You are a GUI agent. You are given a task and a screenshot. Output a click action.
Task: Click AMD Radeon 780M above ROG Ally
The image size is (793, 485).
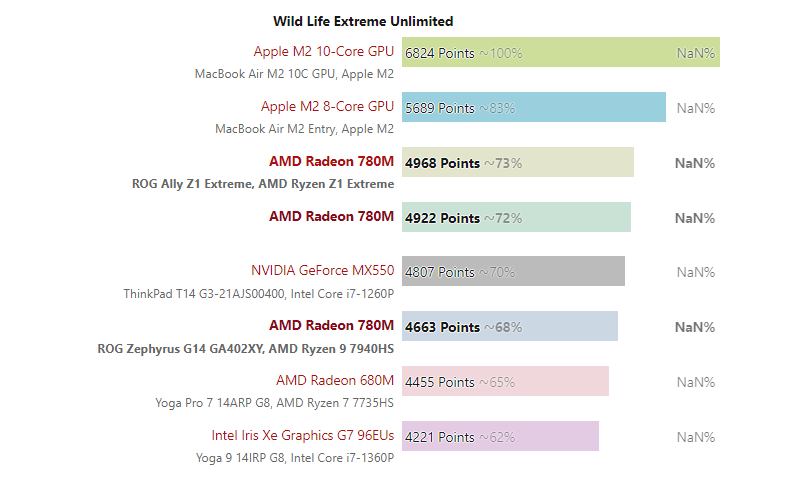point(331,161)
